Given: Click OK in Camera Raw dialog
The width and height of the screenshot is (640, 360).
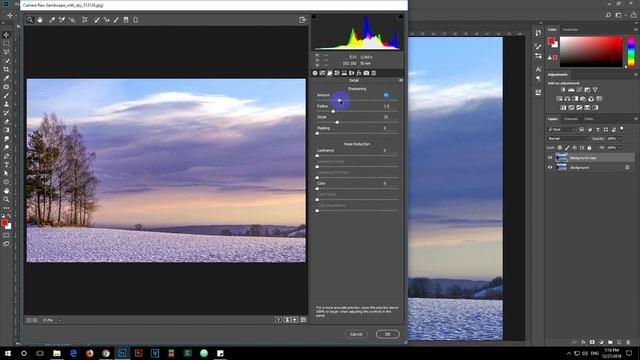Looking at the screenshot, I should 387,334.
